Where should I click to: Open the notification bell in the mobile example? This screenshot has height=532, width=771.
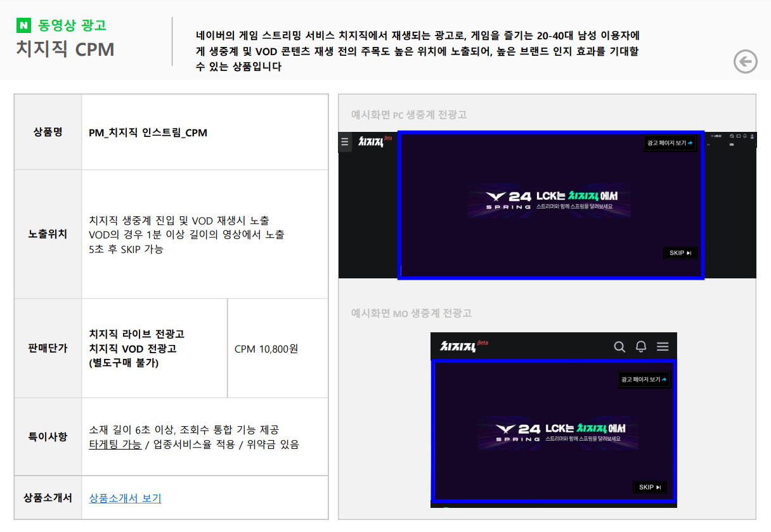pos(641,347)
